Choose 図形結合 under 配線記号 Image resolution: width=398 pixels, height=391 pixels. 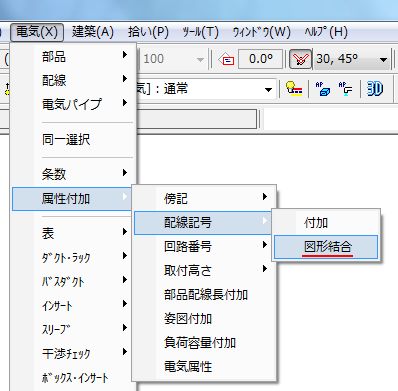326,247
